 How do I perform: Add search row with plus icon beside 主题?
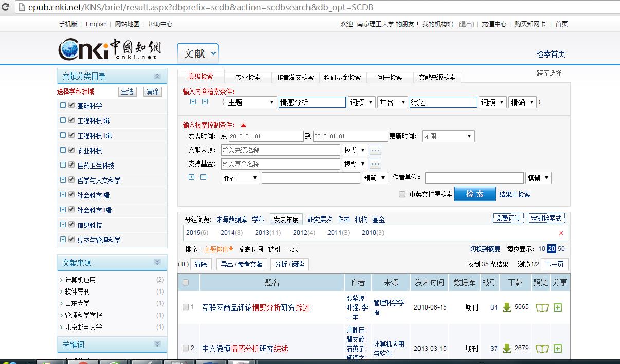point(193,102)
